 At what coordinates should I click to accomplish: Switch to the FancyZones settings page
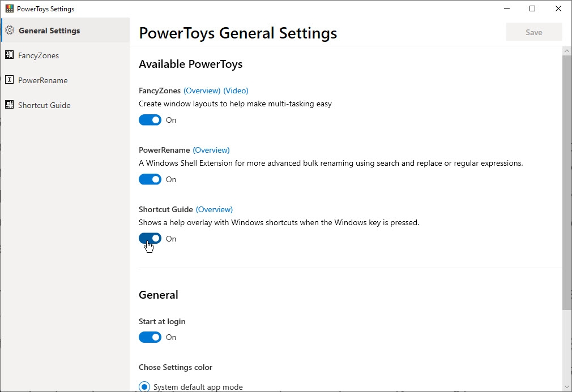click(x=37, y=55)
